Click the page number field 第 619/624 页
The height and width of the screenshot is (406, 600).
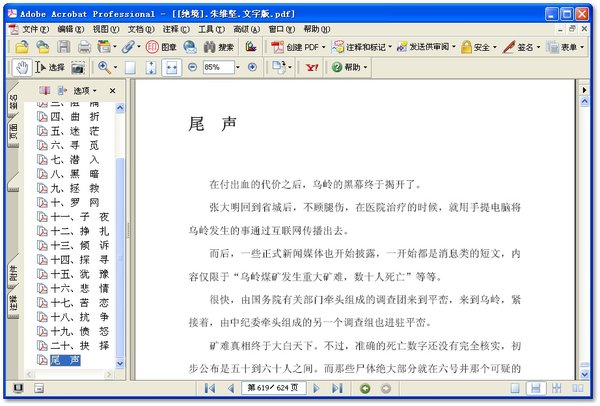(274, 388)
